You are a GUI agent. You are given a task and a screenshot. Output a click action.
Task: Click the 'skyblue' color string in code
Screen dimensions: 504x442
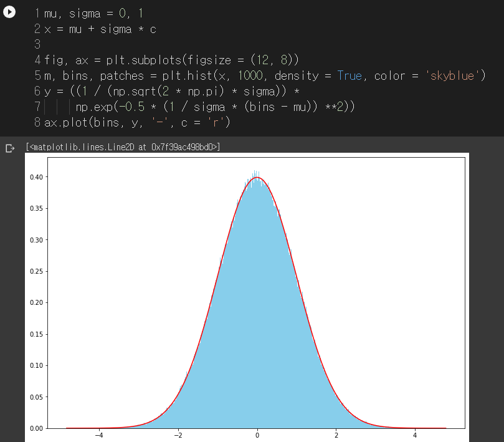[x=452, y=76]
